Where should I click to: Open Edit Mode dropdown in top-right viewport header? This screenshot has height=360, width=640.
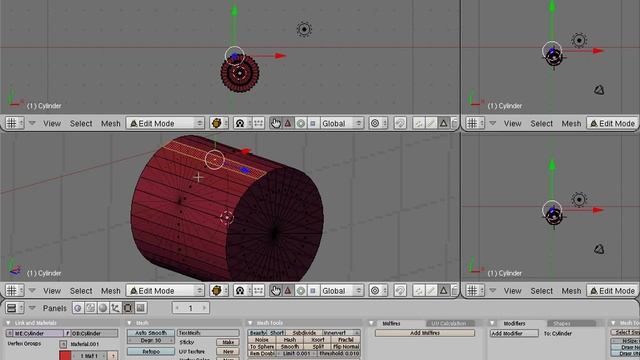612,123
